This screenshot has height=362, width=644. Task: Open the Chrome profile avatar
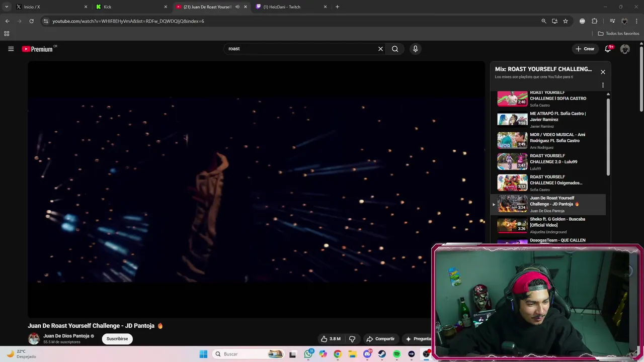[x=624, y=21]
